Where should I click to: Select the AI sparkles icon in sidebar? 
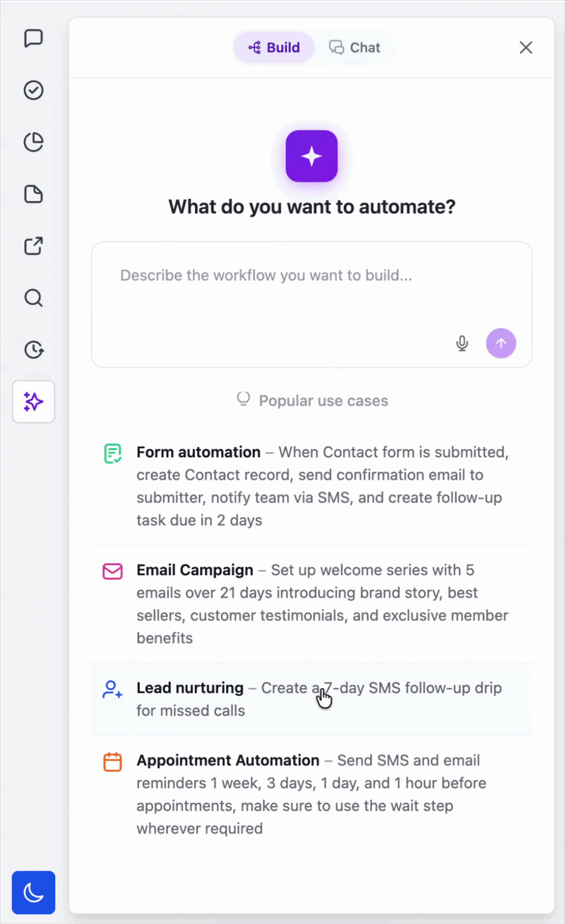(x=33, y=402)
